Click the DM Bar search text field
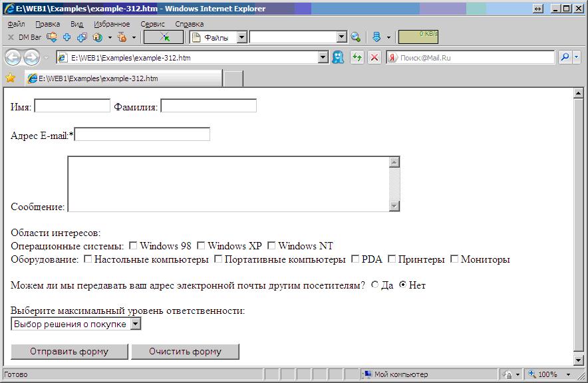 point(294,37)
